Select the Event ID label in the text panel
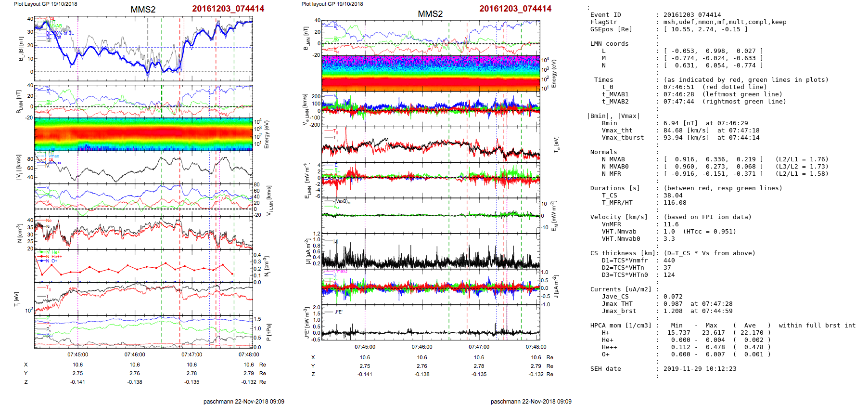The image size is (868, 405). click(x=605, y=15)
